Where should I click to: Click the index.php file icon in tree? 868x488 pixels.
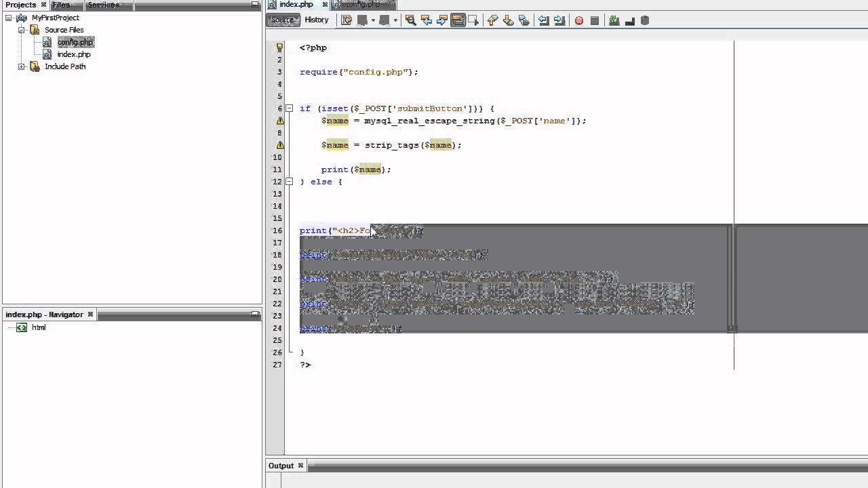47,54
